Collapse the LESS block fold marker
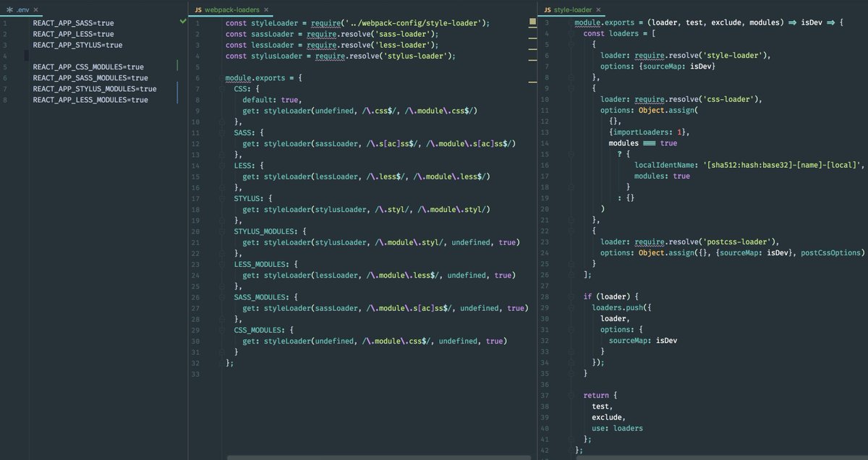The height and width of the screenshot is (460, 868). (221, 166)
